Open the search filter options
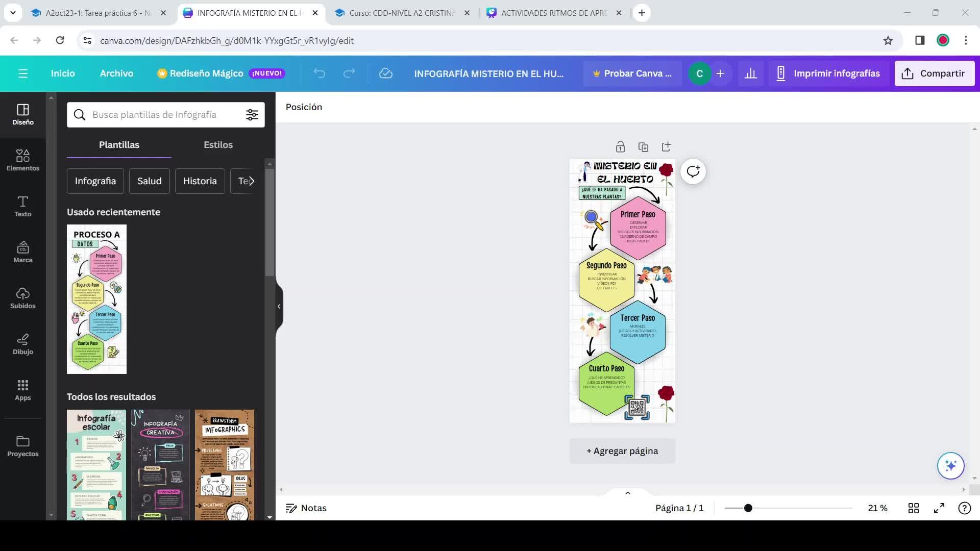The height and width of the screenshot is (551, 980). coord(252,115)
